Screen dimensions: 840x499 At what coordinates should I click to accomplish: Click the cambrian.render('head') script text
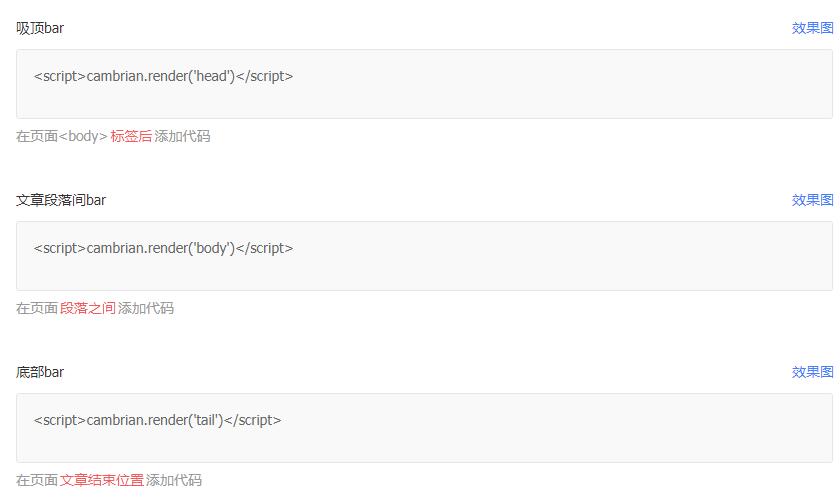(x=163, y=76)
